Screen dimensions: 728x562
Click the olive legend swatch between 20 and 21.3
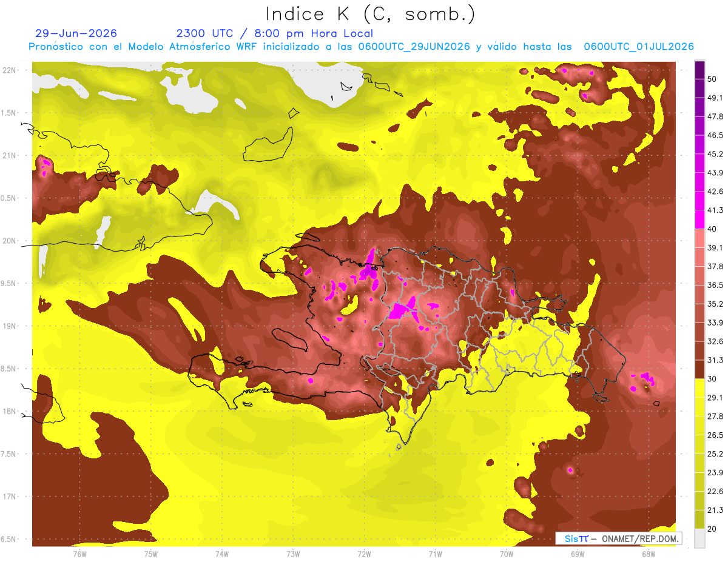[x=699, y=519]
